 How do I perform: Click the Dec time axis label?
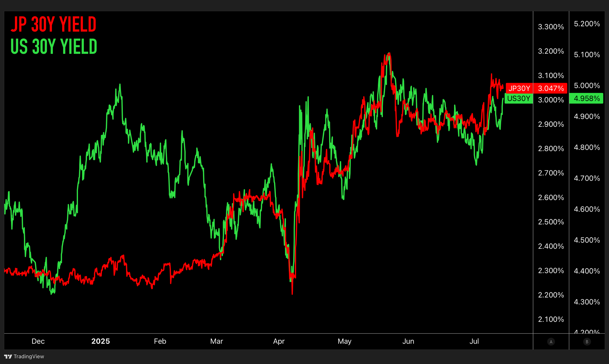click(x=38, y=341)
